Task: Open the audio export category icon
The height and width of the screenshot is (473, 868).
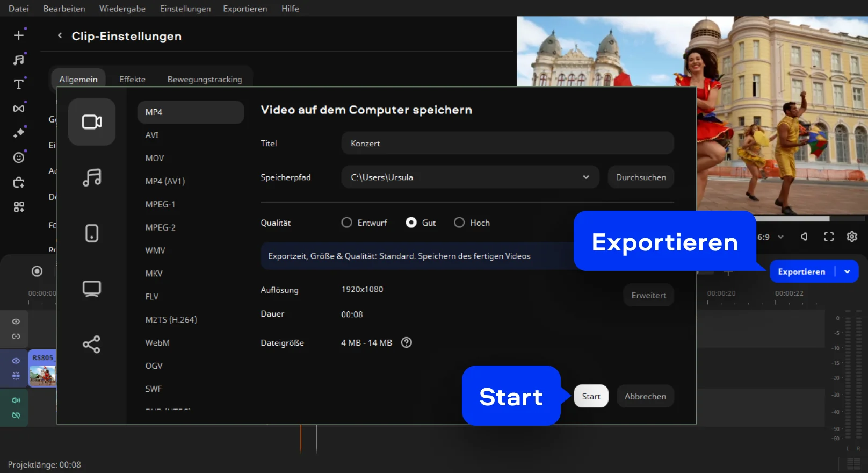Action: tap(92, 177)
